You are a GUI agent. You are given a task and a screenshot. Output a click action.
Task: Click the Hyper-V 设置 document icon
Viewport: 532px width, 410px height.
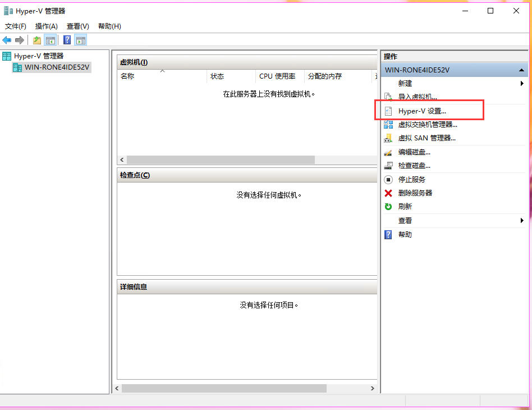(388, 111)
